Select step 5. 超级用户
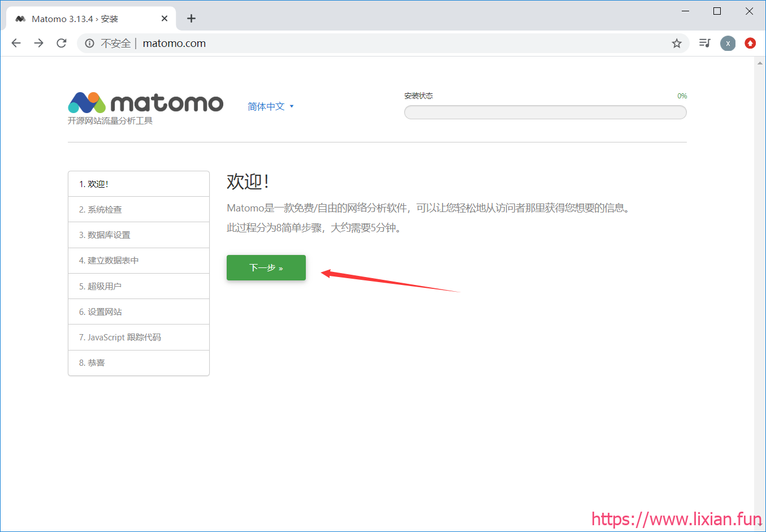The height and width of the screenshot is (532, 766). (x=139, y=286)
